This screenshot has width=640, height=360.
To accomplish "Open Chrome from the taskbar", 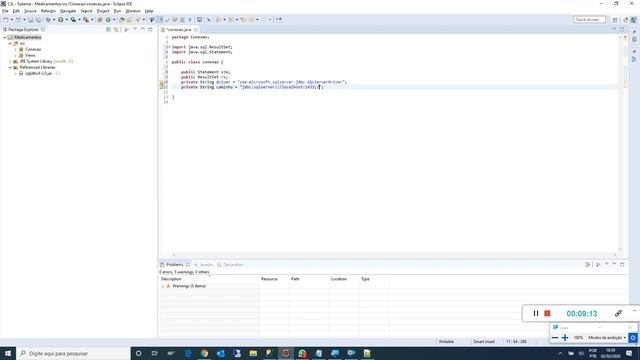I will point(204,353).
